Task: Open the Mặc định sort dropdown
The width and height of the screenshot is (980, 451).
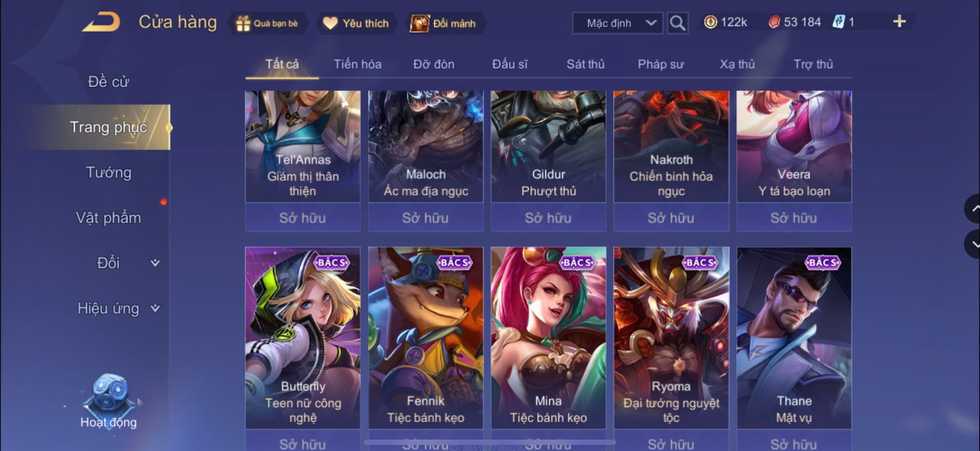Action: [x=618, y=23]
